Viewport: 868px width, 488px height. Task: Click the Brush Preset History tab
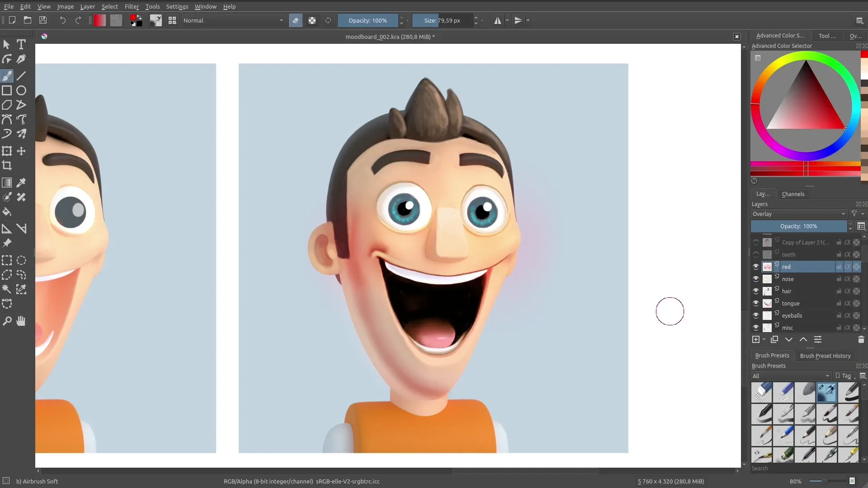pyautogui.click(x=825, y=356)
